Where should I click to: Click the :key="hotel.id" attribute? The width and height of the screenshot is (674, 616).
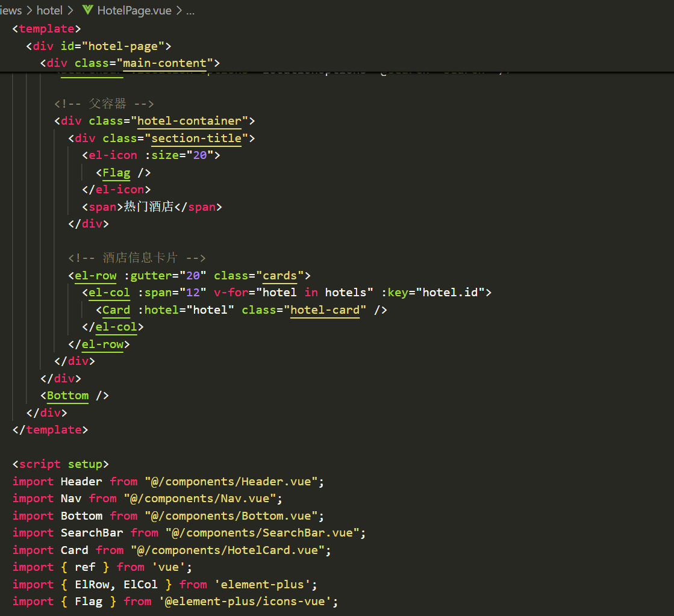433,292
